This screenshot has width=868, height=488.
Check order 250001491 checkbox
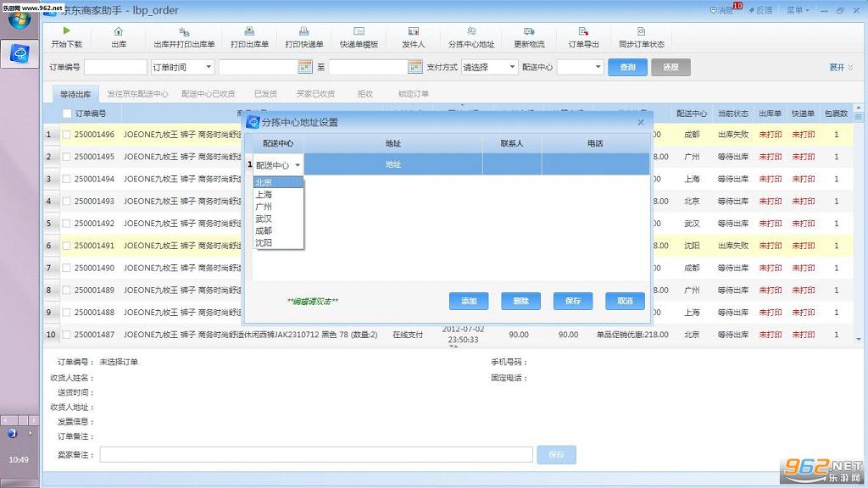[66, 246]
